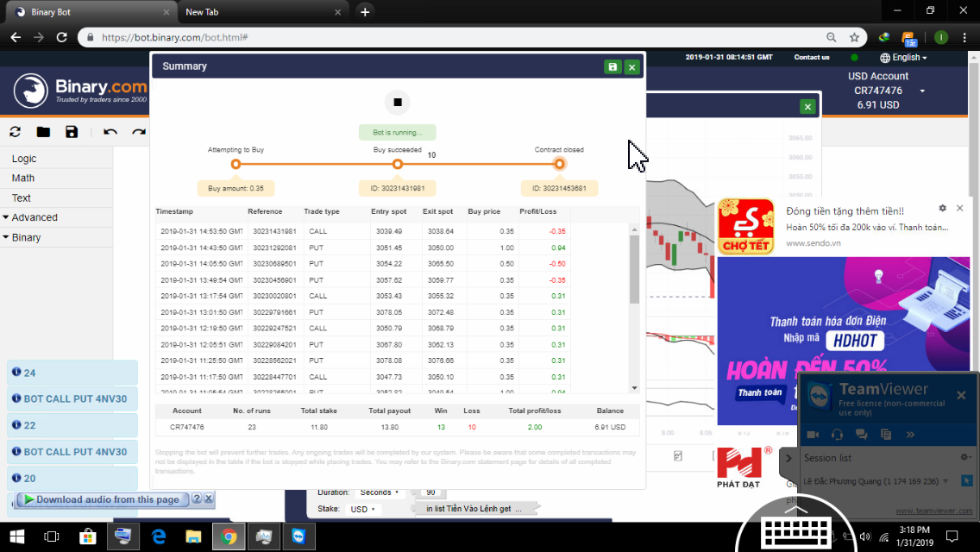Click the Attempting to Buy progress marker
Image resolution: width=980 pixels, height=552 pixels.
[x=236, y=165]
